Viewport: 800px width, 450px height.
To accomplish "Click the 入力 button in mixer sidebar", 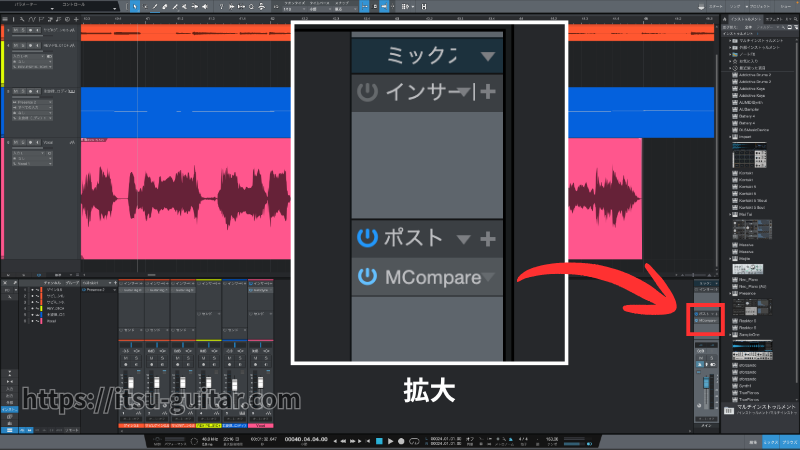I will (9, 389).
